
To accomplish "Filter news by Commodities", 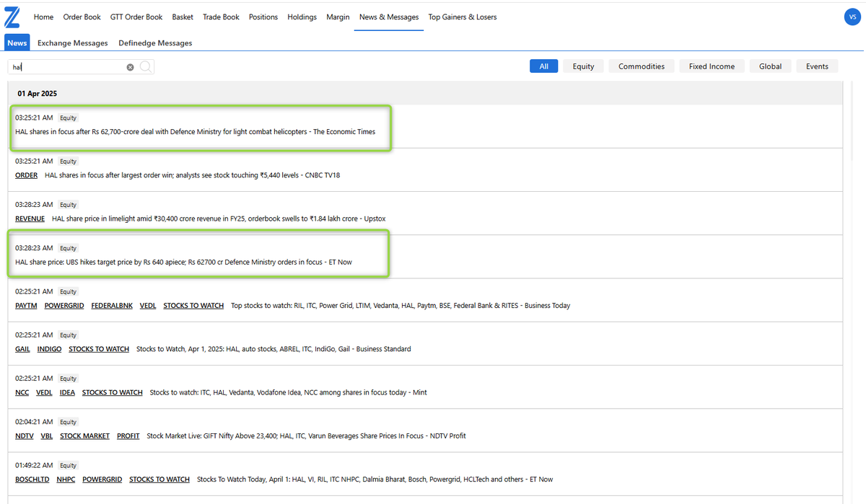I will (x=642, y=66).
